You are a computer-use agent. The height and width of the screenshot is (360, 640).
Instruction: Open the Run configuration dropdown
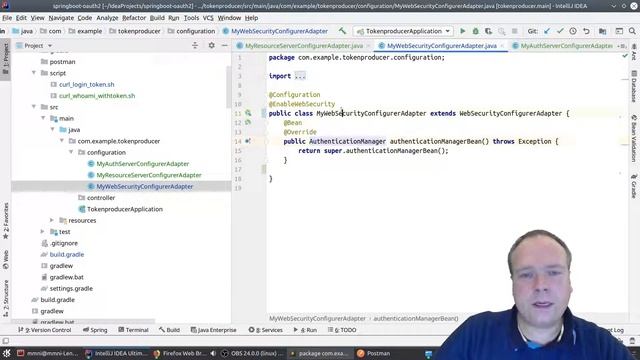pos(404,31)
